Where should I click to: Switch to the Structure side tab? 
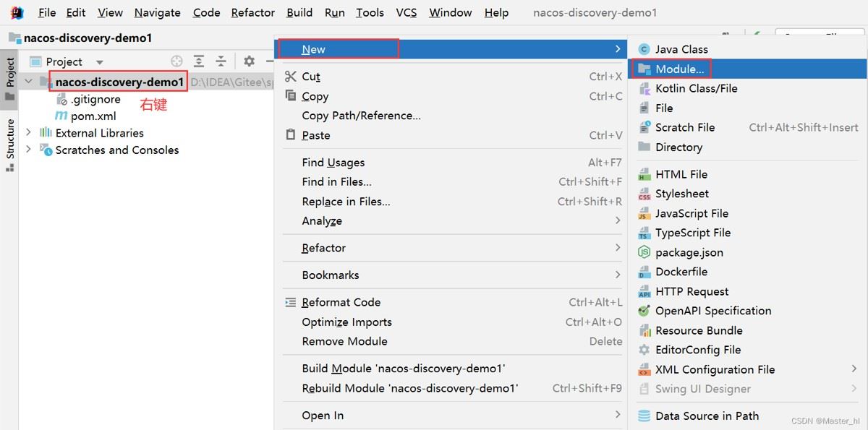(9, 145)
